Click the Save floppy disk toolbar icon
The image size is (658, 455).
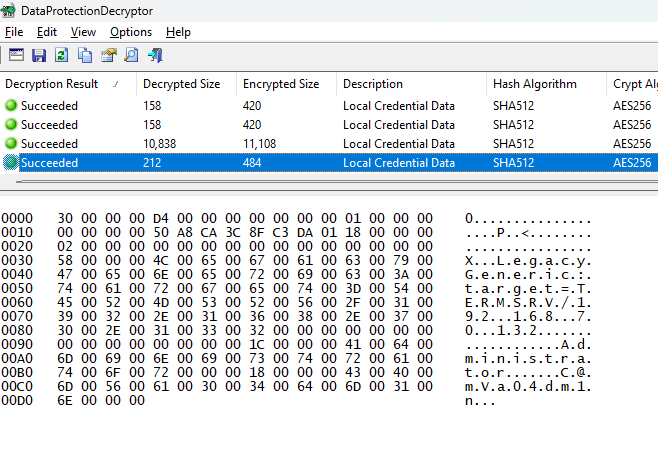tap(39, 55)
